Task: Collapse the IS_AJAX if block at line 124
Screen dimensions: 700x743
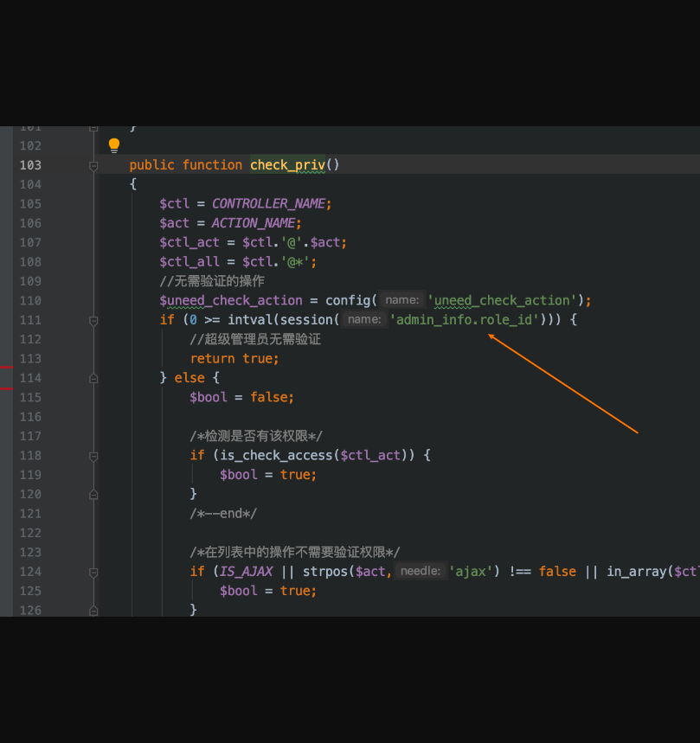Action: (93, 571)
